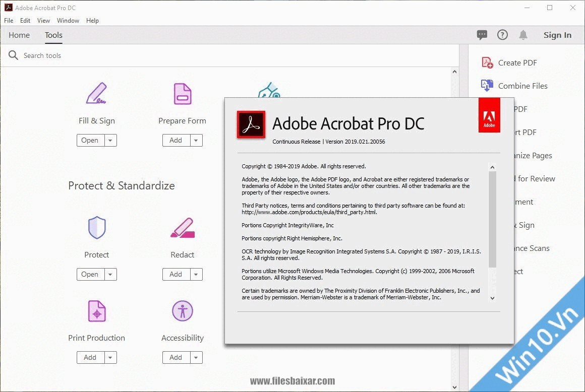Image resolution: width=585 pixels, height=392 pixels.
Task: Open the comments speech bubble icon
Action: (x=482, y=35)
